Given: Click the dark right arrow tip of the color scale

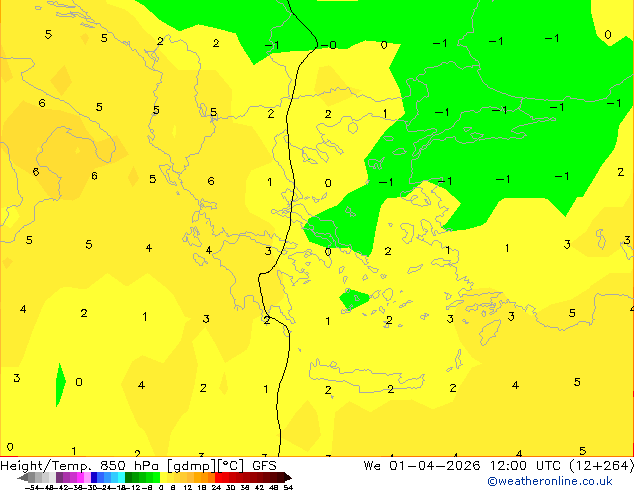Looking at the screenshot, I should coord(288,477).
